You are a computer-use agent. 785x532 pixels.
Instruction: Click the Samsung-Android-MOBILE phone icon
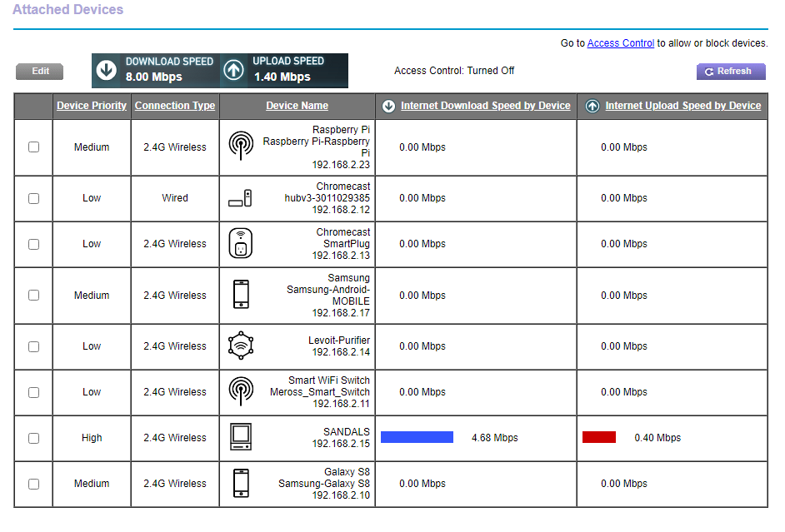tap(240, 295)
